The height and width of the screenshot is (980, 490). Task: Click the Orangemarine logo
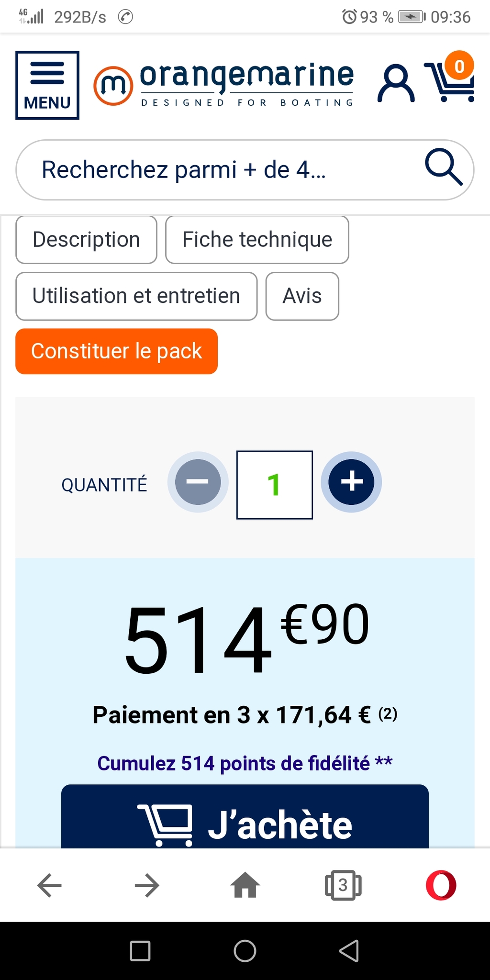point(224,84)
